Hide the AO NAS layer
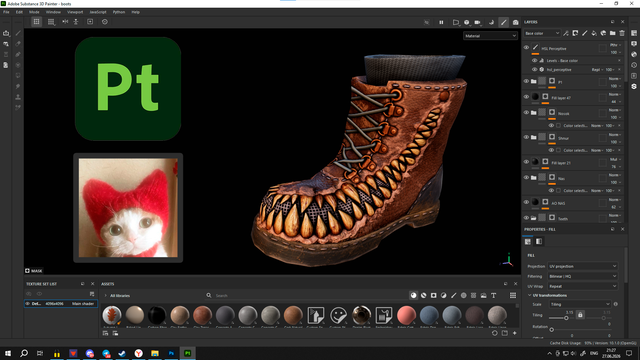Image resolution: width=640 pixels, height=360 pixels. pyautogui.click(x=527, y=202)
